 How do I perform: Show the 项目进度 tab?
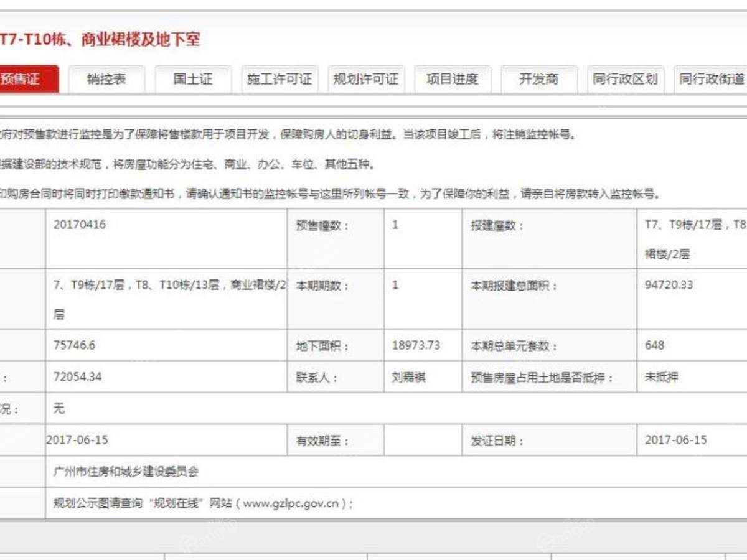[x=453, y=79]
